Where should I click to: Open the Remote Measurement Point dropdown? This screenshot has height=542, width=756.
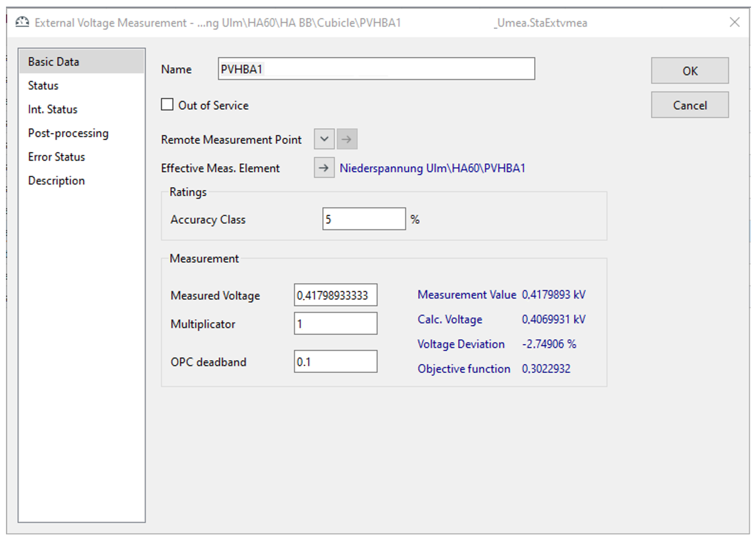click(324, 139)
